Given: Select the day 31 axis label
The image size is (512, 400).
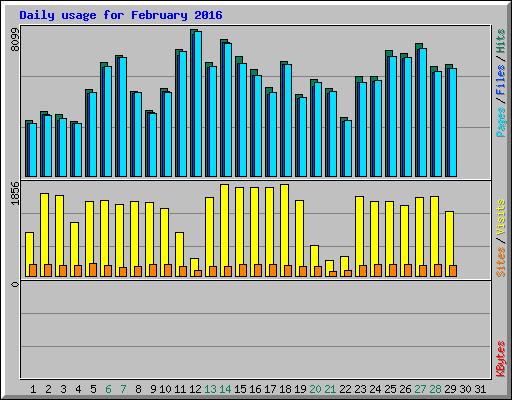Looking at the screenshot, I should pos(480,389).
